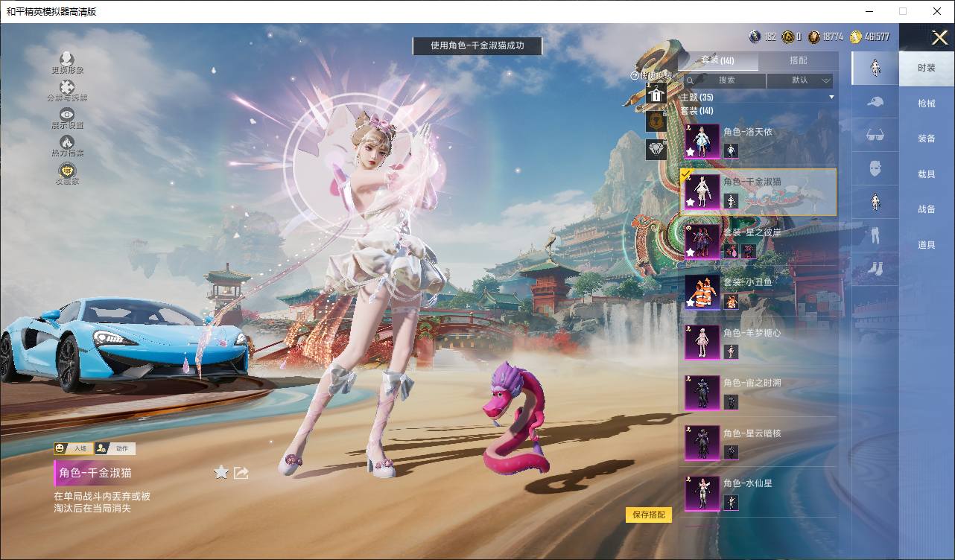Open the 热力档案 flame icon
The image size is (955, 560).
point(67,141)
